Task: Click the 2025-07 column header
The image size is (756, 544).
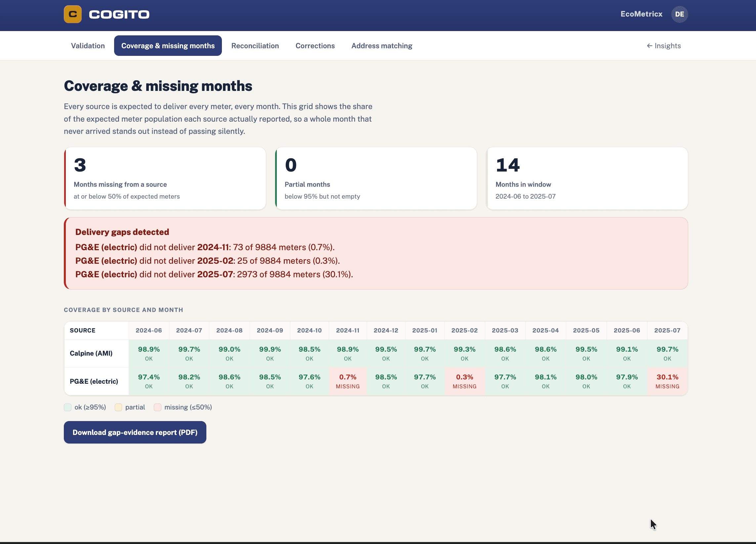Action: pos(667,330)
